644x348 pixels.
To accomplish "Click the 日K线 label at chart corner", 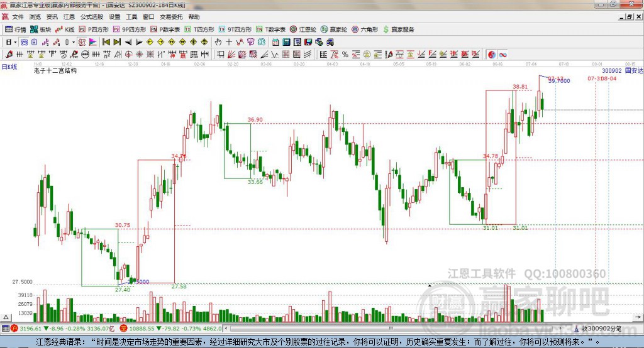I will click(x=9, y=67).
